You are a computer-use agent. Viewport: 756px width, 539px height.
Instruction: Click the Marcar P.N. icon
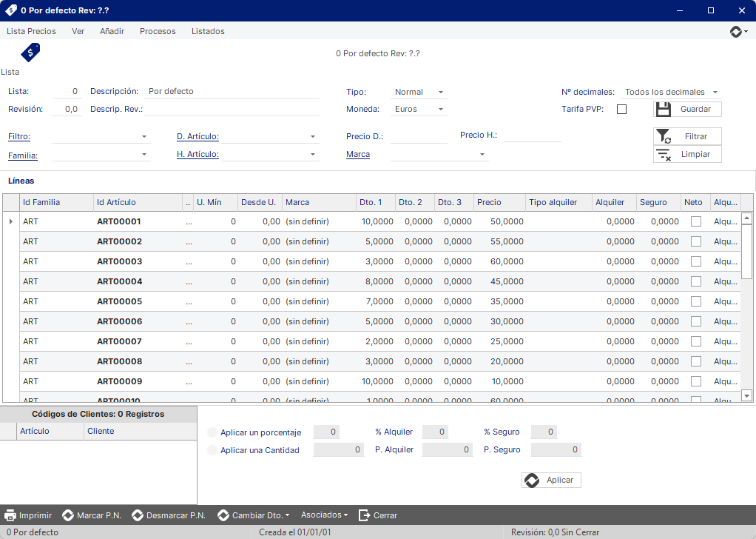point(68,515)
